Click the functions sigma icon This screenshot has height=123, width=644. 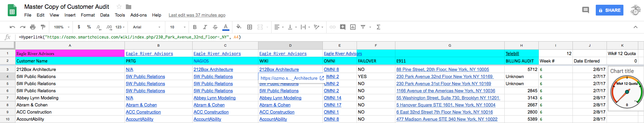tap(379, 27)
